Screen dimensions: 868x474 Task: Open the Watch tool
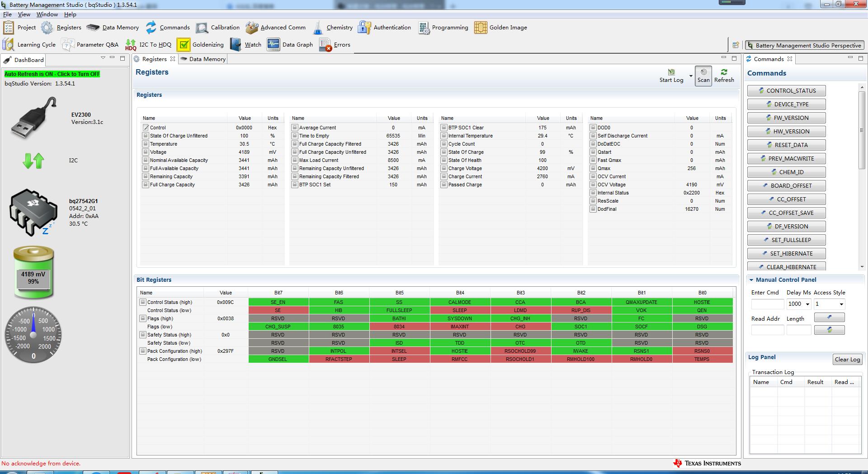tap(245, 45)
